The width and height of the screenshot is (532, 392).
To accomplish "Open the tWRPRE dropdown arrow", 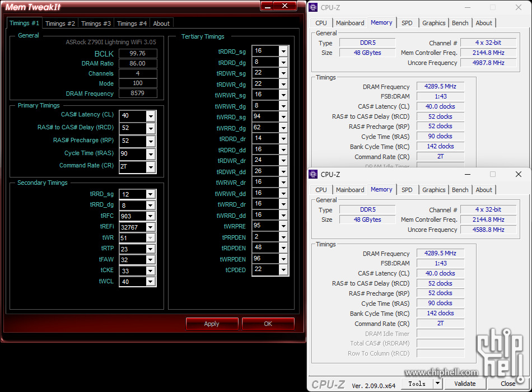I will 283,226.
